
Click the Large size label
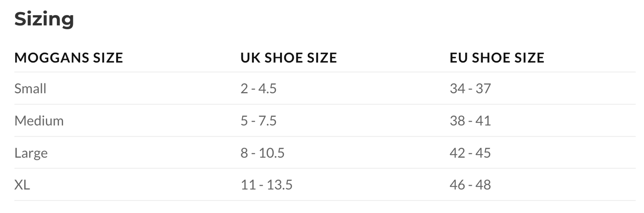click(31, 153)
